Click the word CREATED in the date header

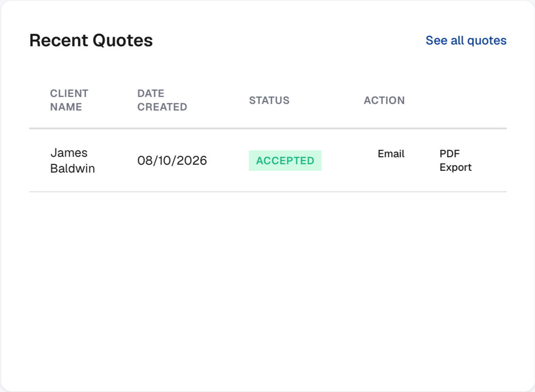(x=162, y=107)
